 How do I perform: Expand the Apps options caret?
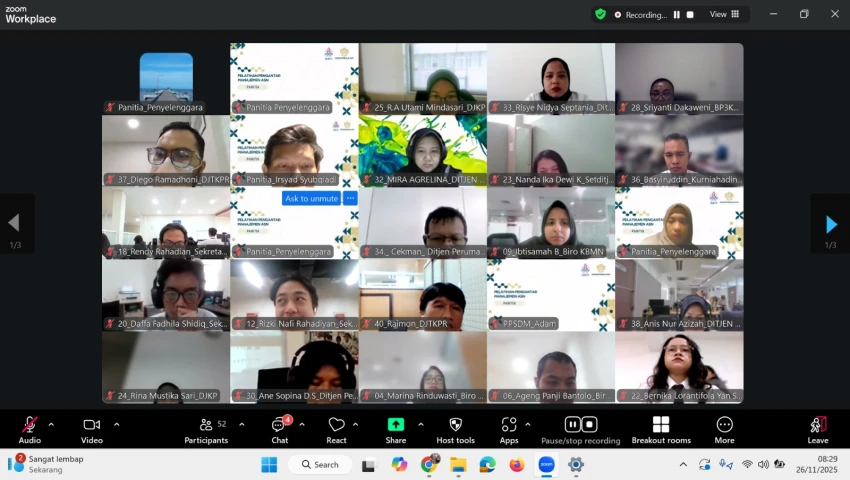pos(527,425)
